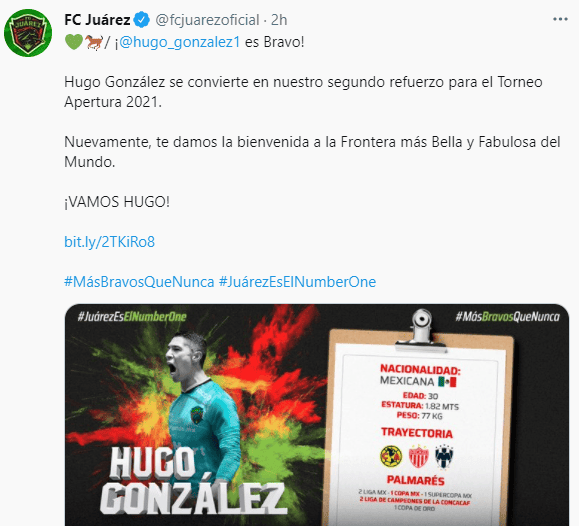The width and height of the screenshot is (579, 526).
Task: Click the FC Juárez account name
Action: [97, 20]
